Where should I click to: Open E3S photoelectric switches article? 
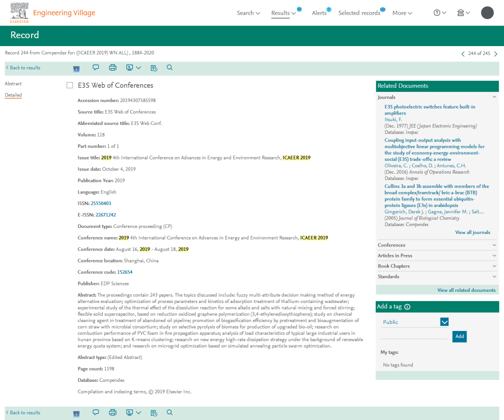click(430, 110)
